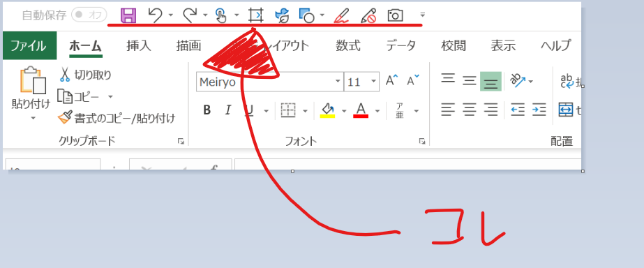Switch to the 校閲 tab
The image size is (644, 268).
[454, 45]
